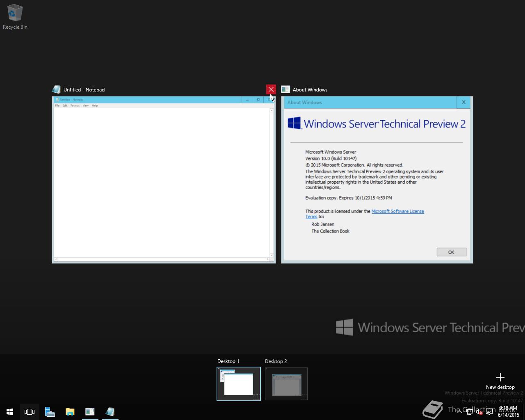Switch to the Desktop 1 thumbnail

tap(239, 384)
